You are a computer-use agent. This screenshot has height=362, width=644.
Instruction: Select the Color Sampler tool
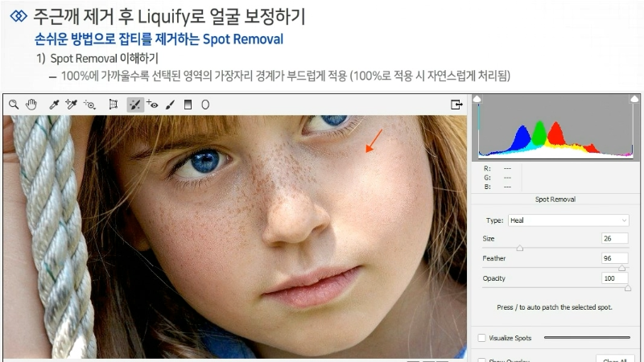point(72,105)
